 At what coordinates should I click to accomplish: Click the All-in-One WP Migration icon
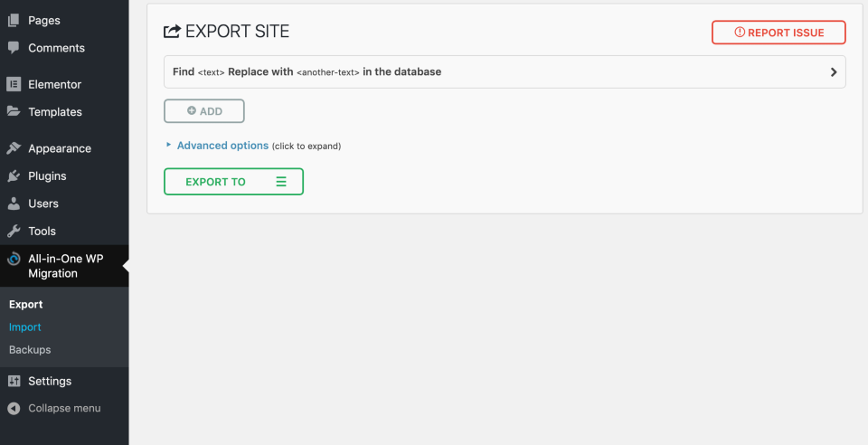coord(14,259)
